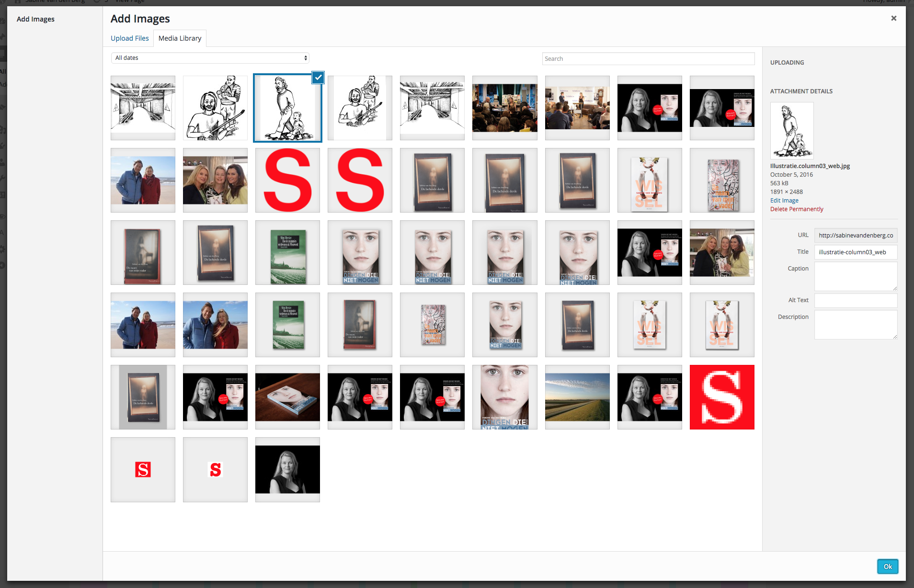Screen dimensions: 914x588
Task: Delete the attachment permanently
Action: [x=797, y=209]
